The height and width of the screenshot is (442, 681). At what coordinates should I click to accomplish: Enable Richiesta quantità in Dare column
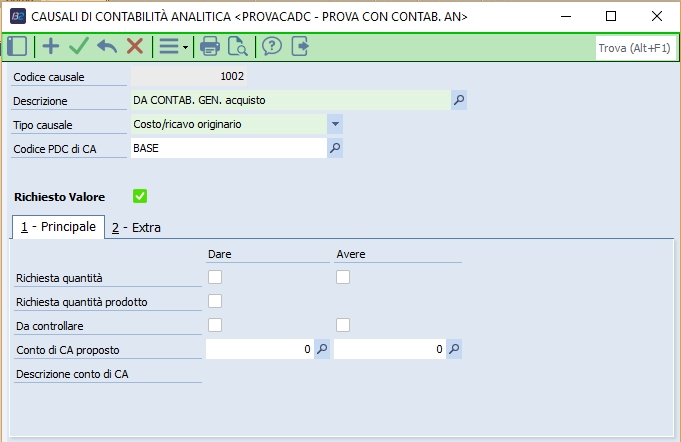(214, 277)
